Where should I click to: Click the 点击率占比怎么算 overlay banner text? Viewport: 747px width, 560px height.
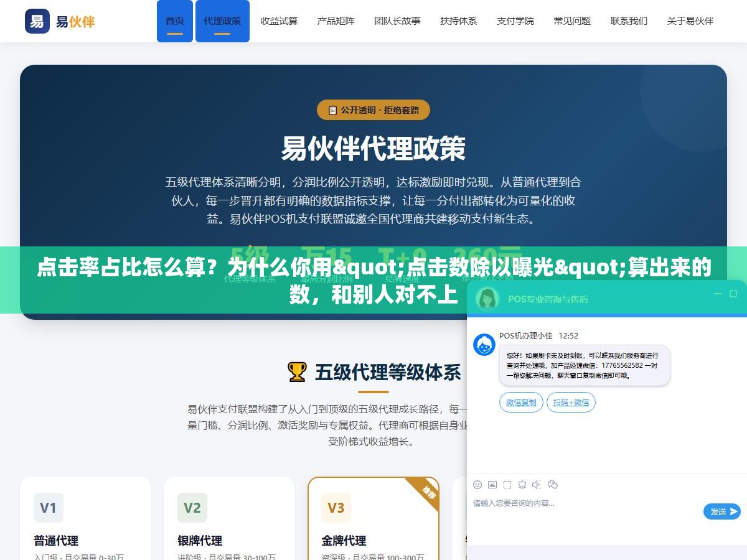click(x=374, y=280)
